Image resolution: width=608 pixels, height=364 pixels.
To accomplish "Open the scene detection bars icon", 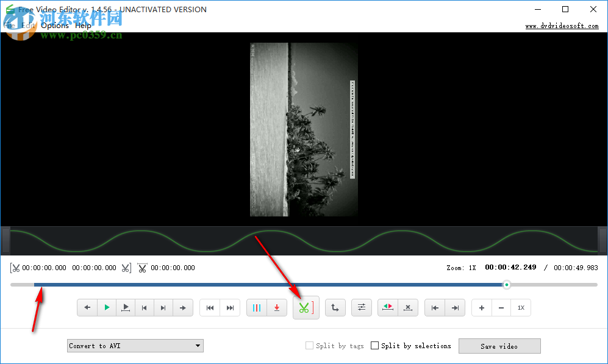I will pyautogui.click(x=257, y=307).
